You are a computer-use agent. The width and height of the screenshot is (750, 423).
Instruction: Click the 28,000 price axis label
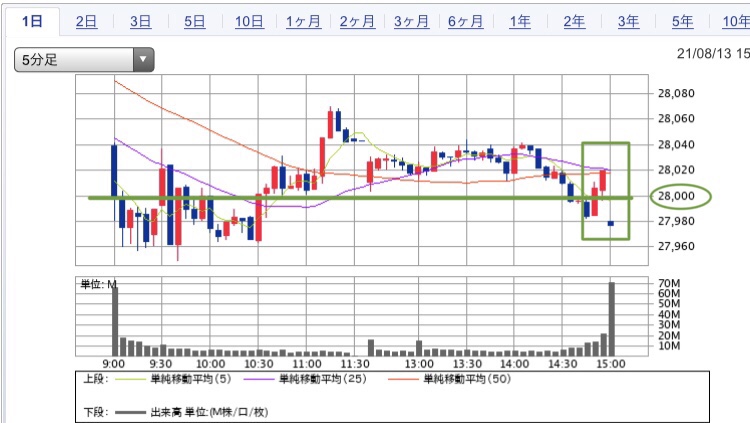tap(676, 196)
